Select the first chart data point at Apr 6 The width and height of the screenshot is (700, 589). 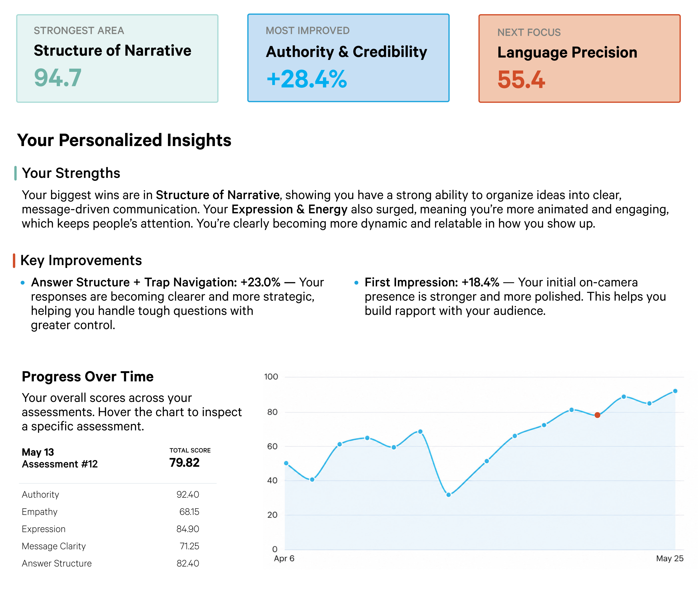pyautogui.click(x=286, y=463)
